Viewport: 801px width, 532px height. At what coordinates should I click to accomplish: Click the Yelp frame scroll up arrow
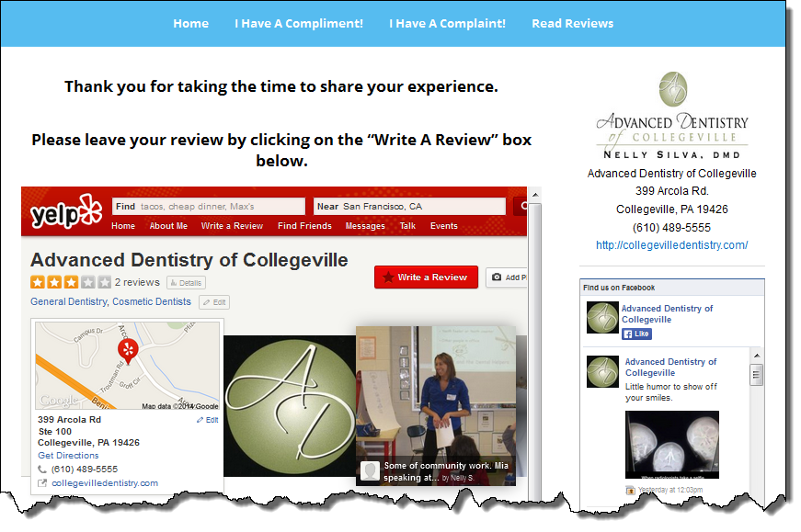click(x=535, y=195)
